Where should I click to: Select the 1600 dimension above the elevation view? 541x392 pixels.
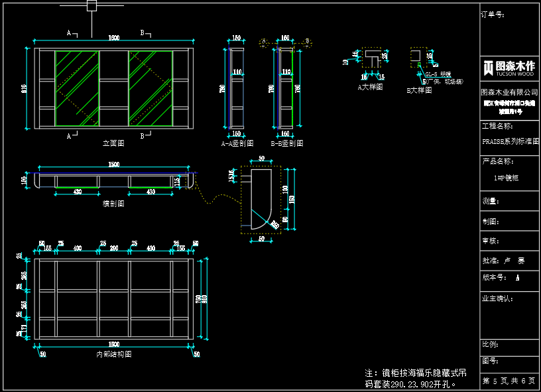click(114, 38)
